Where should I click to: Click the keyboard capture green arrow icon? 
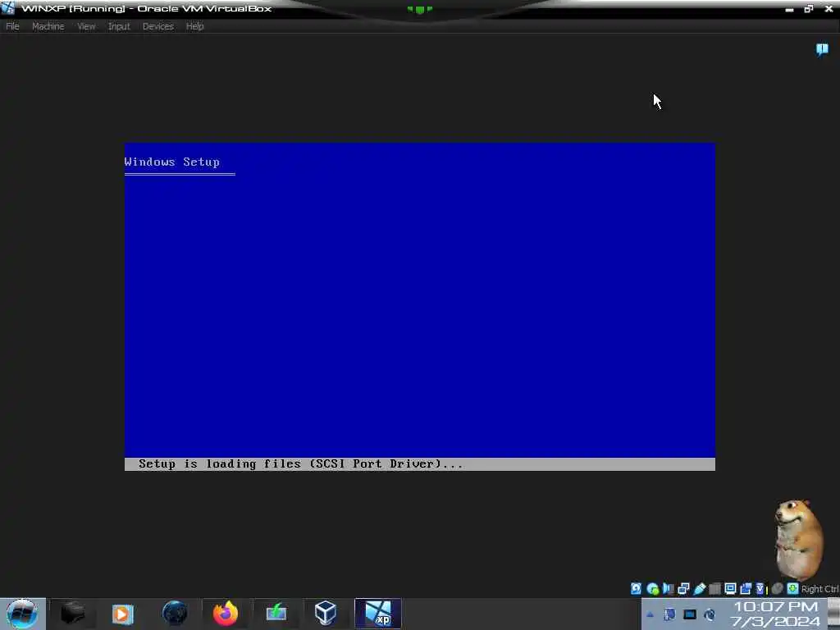click(x=793, y=589)
